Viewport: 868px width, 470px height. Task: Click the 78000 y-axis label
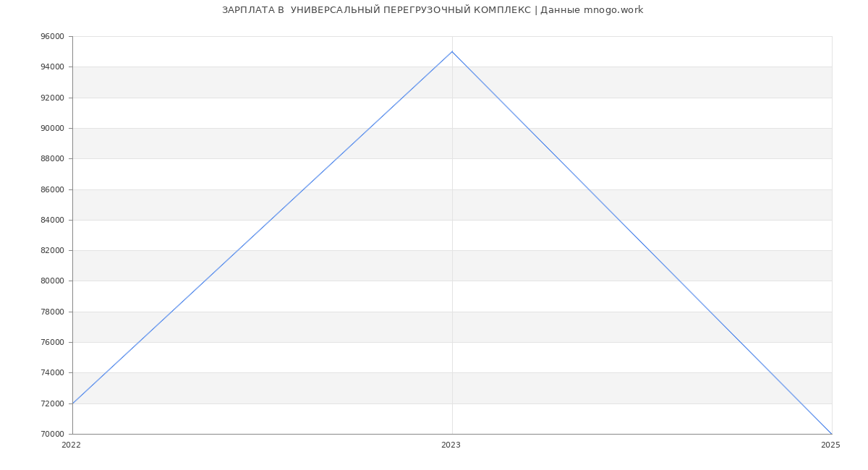[52, 312]
